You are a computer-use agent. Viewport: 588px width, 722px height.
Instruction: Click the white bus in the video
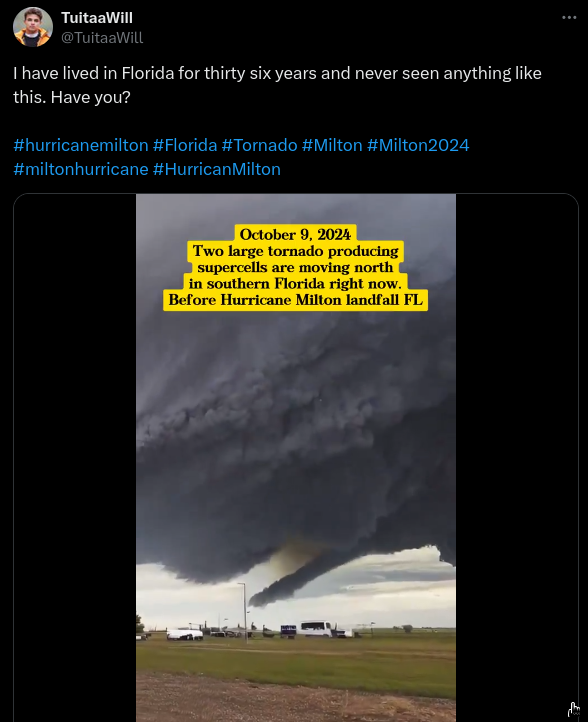[318, 628]
